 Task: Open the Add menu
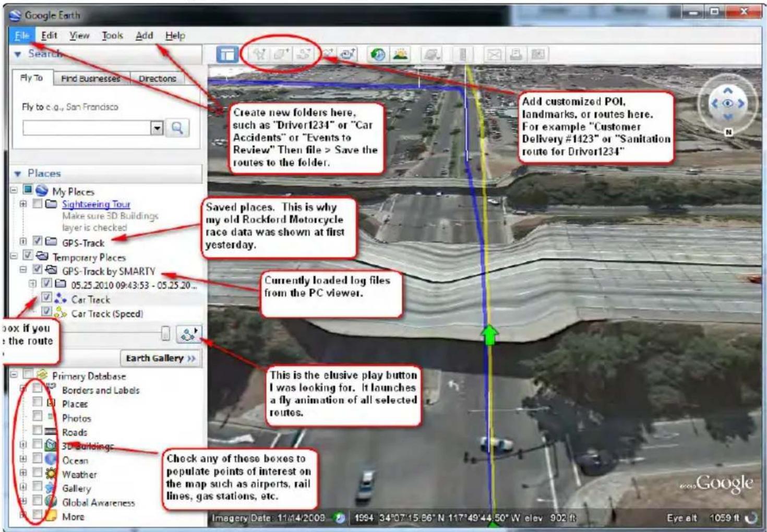pyautogui.click(x=144, y=35)
